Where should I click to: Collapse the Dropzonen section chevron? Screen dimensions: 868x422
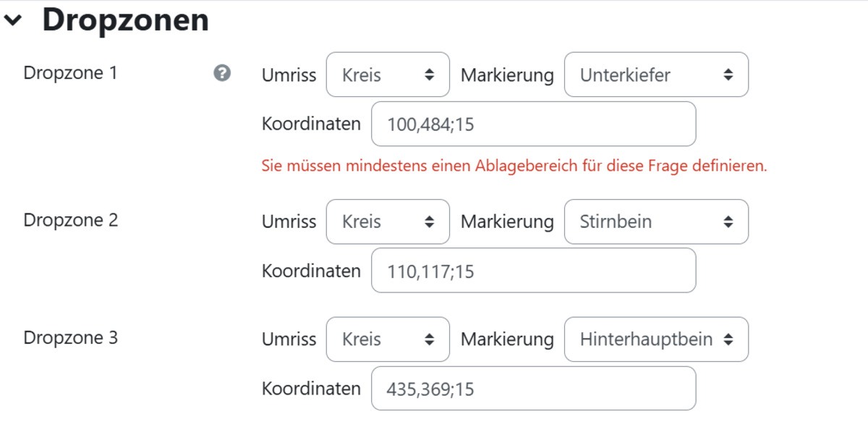[13, 22]
